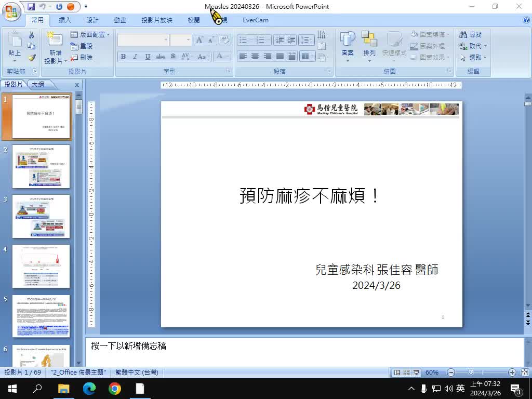Switch to normal view in status bar

(x=397, y=373)
